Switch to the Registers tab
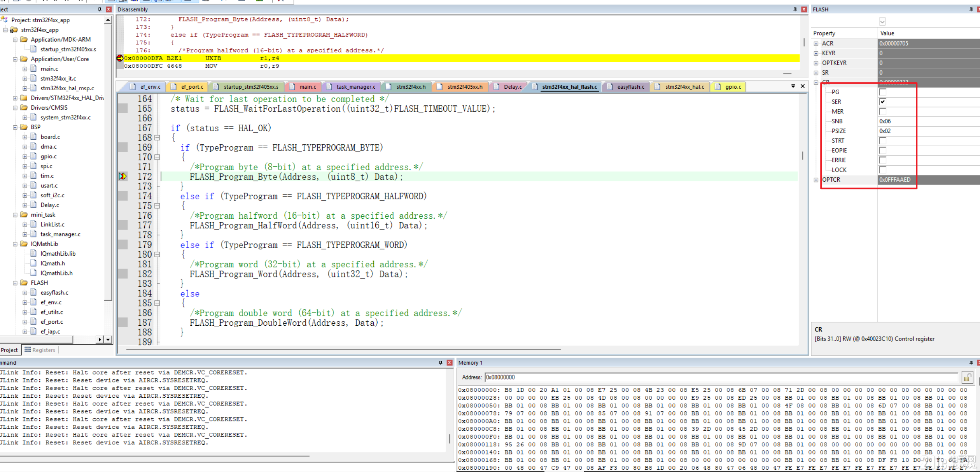Image resolution: width=980 pixels, height=472 pixels. pyautogui.click(x=40, y=350)
